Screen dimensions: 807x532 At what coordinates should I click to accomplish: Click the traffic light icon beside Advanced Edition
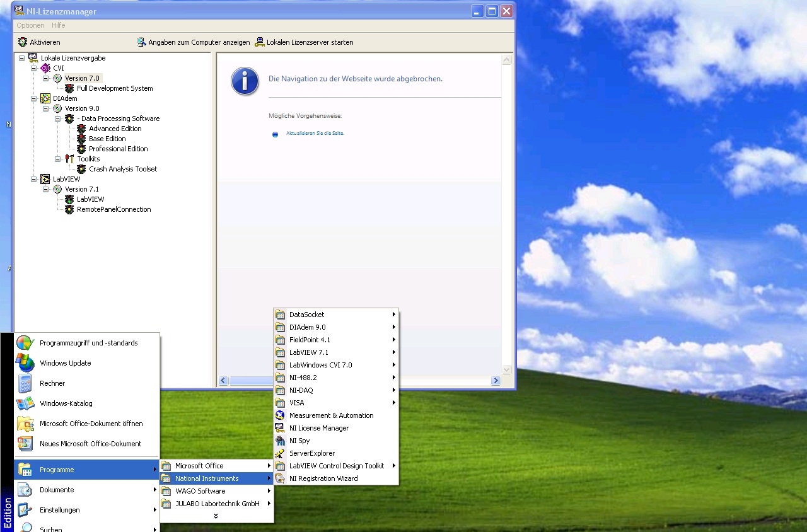coord(81,129)
